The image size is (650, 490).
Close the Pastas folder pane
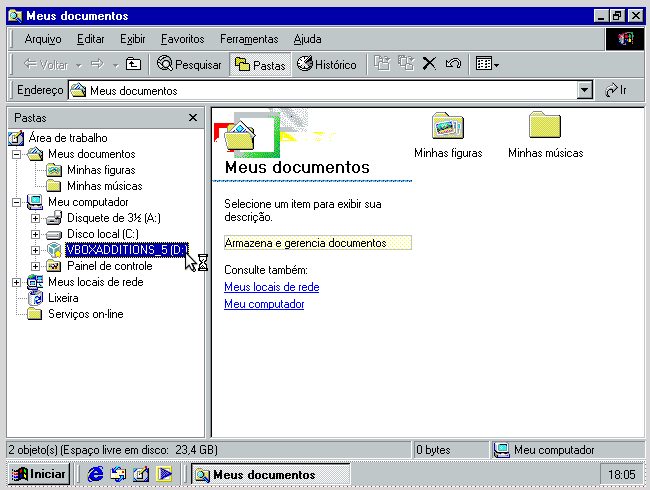point(193,118)
